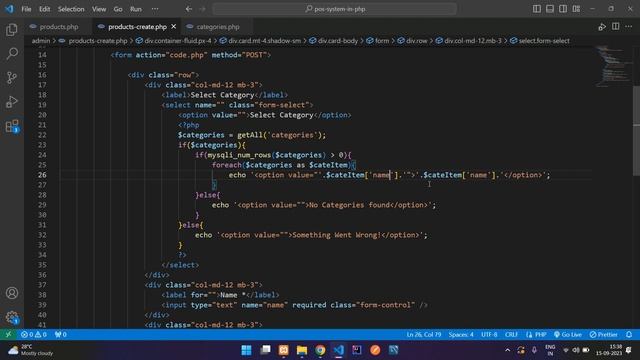640x360 pixels.
Task: Click Prettier in status bar
Action: coord(604,334)
